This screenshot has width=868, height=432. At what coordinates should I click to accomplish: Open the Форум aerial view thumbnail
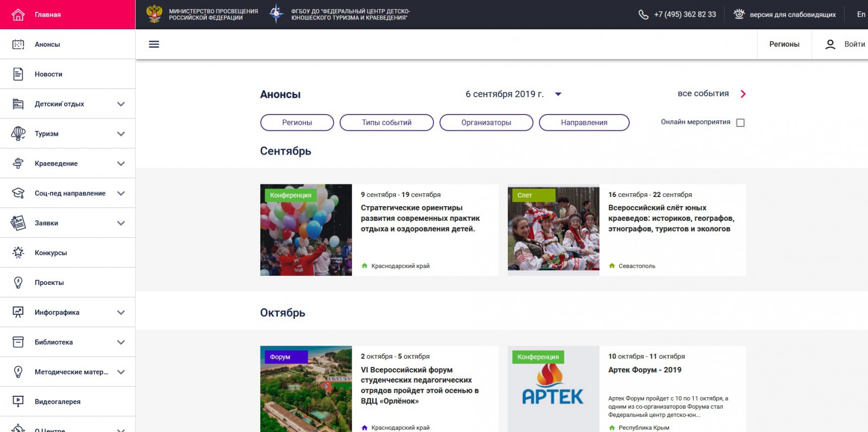(x=306, y=389)
